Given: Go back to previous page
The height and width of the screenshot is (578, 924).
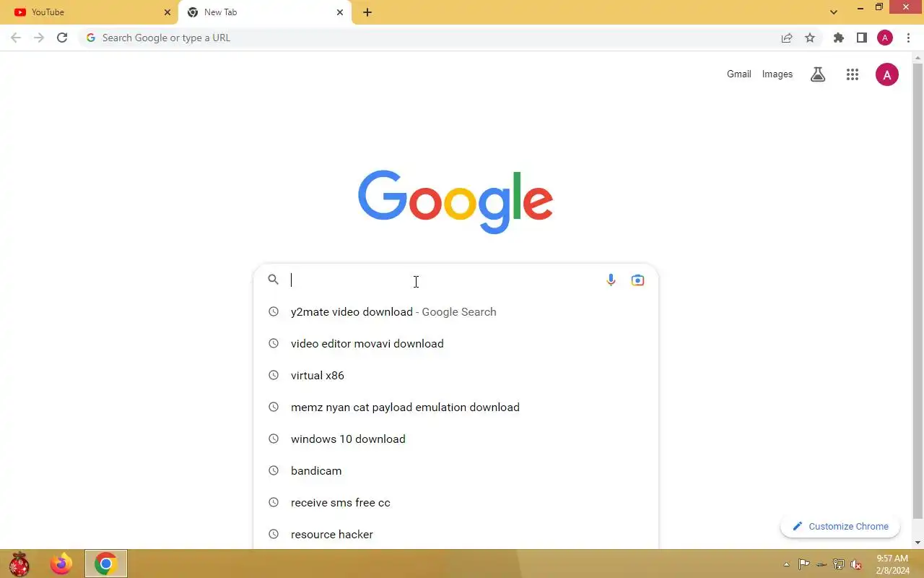Looking at the screenshot, I should (x=16, y=38).
